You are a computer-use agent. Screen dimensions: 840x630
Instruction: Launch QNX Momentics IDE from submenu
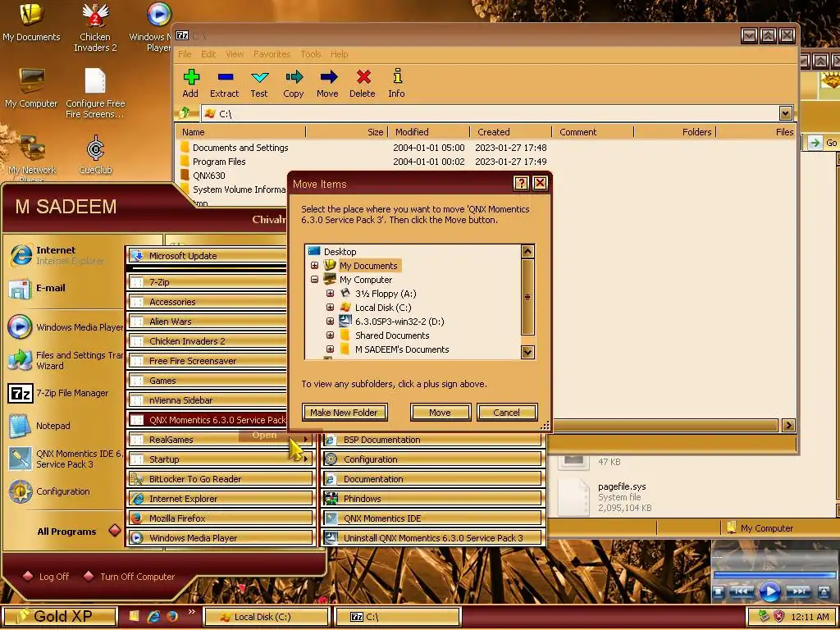click(433, 518)
